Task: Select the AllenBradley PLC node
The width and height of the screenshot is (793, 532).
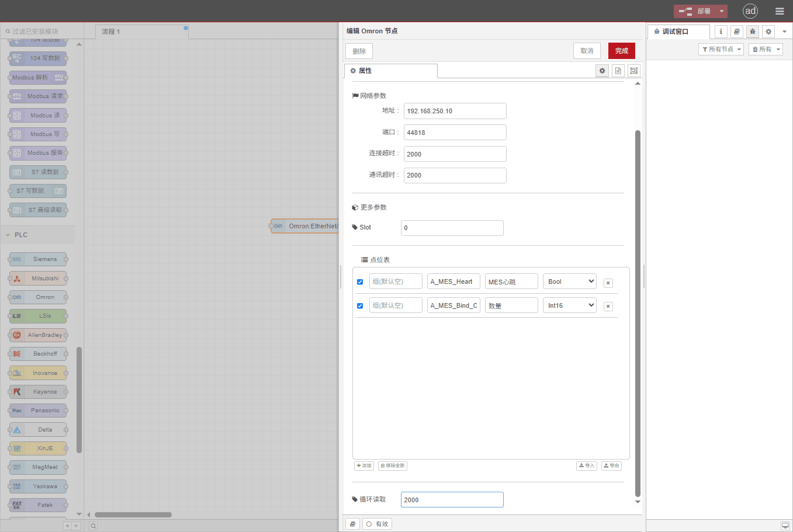Action: [x=37, y=335]
